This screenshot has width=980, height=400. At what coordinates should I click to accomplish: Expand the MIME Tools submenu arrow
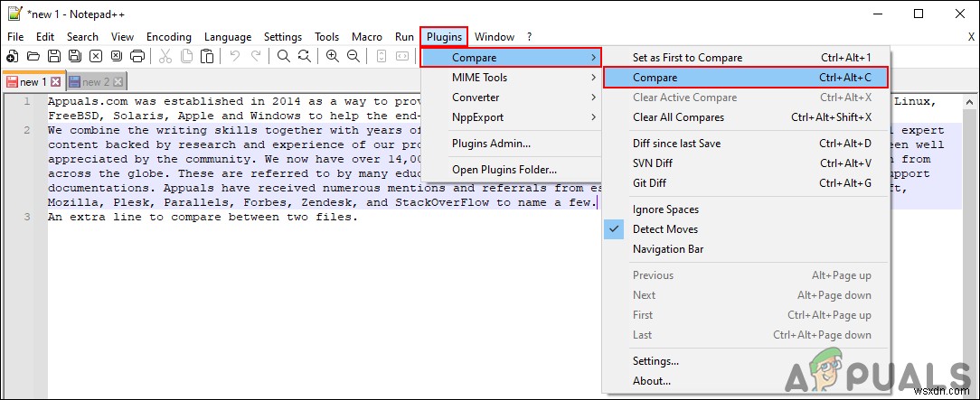(592, 78)
